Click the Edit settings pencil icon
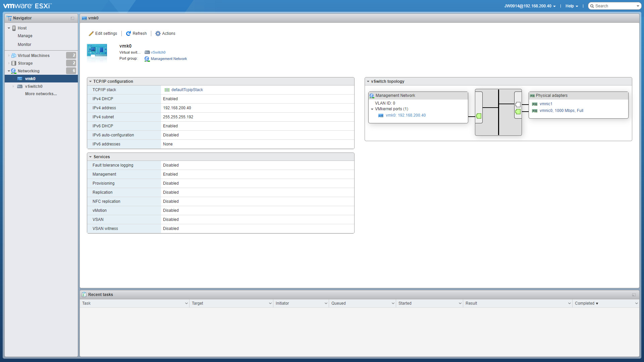 (x=91, y=34)
